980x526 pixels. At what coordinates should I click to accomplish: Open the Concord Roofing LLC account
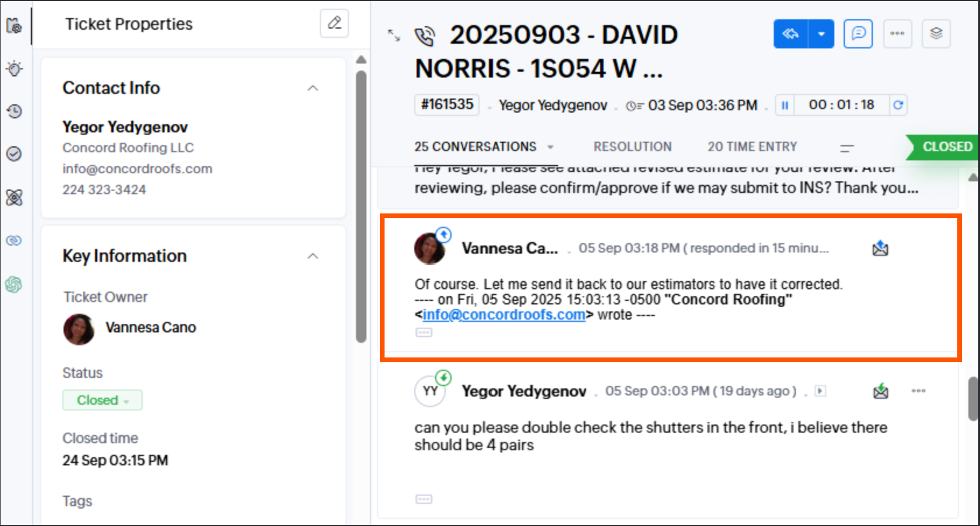(x=128, y=148)
